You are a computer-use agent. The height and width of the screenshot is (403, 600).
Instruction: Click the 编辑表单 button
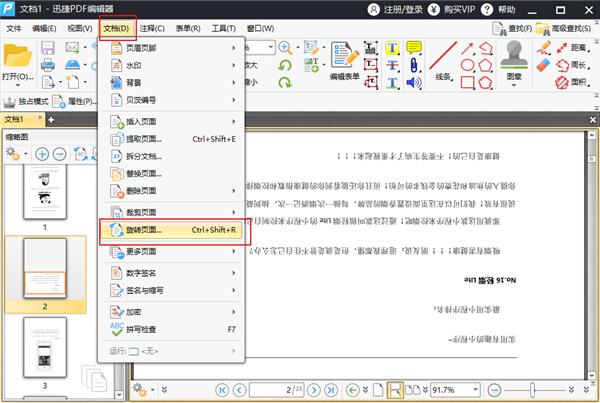coord(345,60)
